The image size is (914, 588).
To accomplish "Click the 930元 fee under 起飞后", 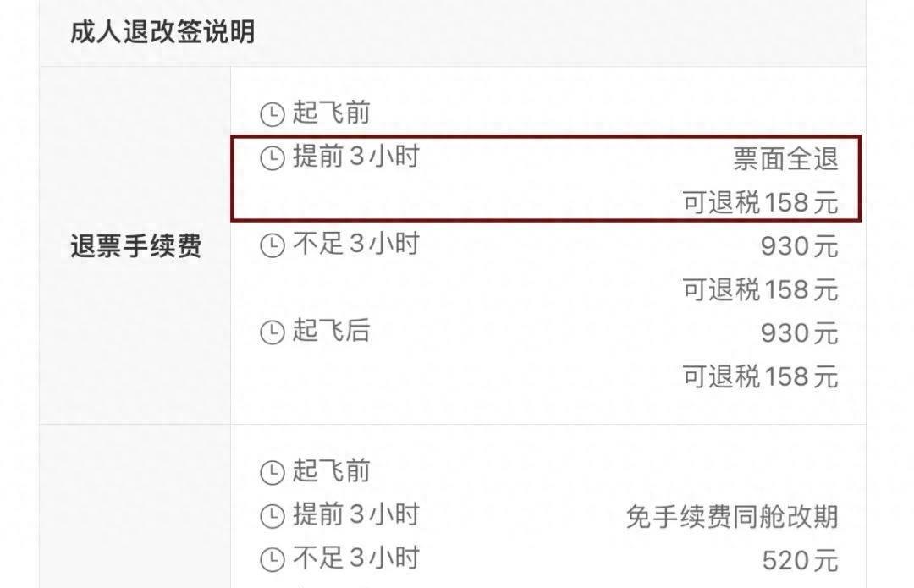I will (799, 333).
